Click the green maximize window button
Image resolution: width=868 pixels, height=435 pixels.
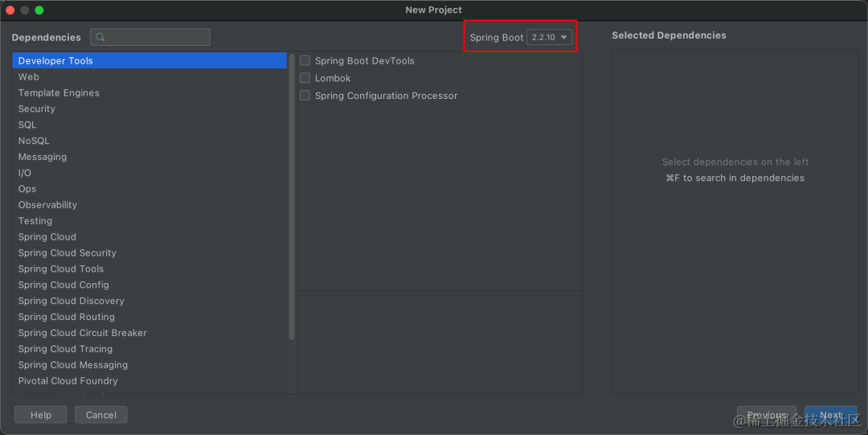[39, 10]
